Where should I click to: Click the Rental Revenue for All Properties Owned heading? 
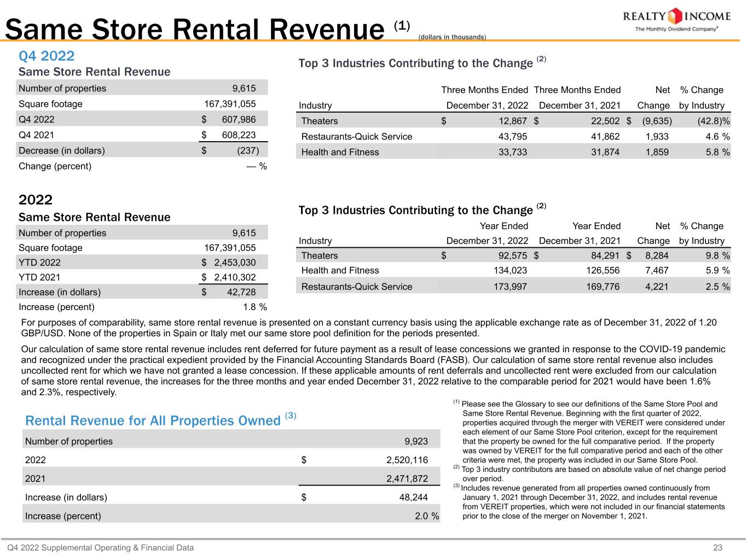coord(153,420)
